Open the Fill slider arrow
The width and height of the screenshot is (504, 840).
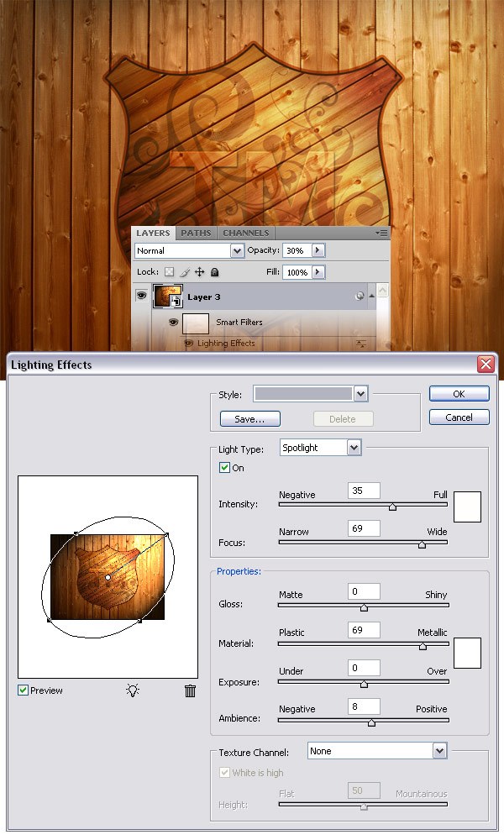click(x=318, y=272)
